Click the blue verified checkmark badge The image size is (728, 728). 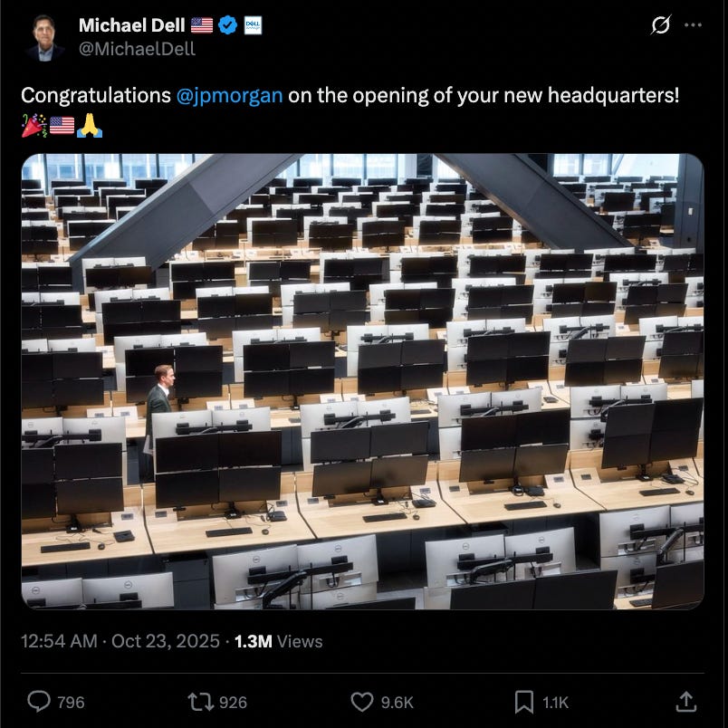(x=227, y=25)
